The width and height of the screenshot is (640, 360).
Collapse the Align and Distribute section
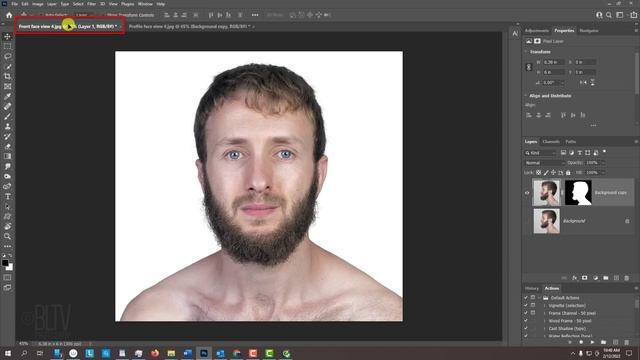point(526,96)
